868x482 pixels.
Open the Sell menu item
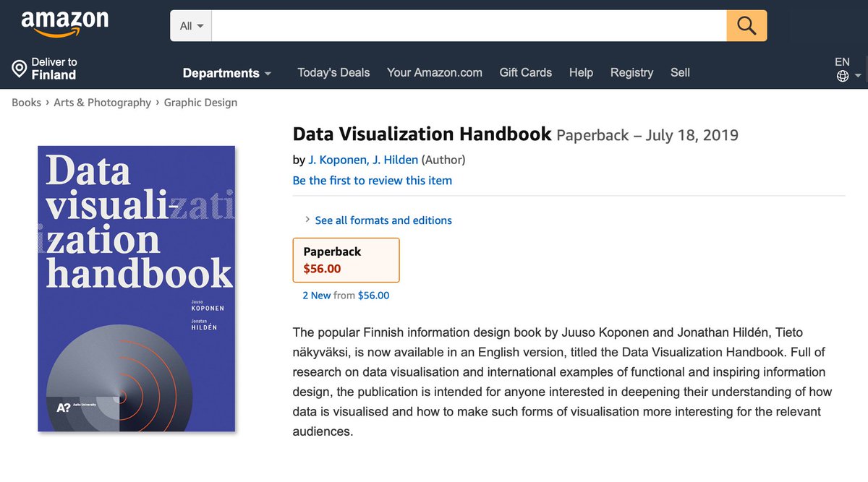click(680, 72)
